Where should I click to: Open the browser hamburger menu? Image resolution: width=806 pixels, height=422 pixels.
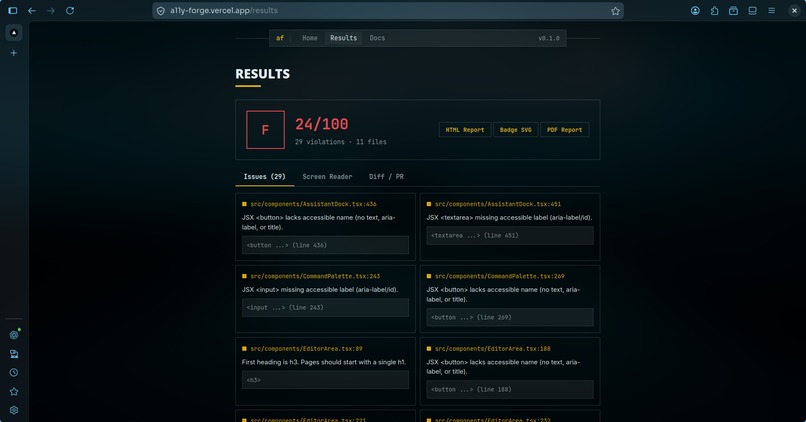[772, 10]
